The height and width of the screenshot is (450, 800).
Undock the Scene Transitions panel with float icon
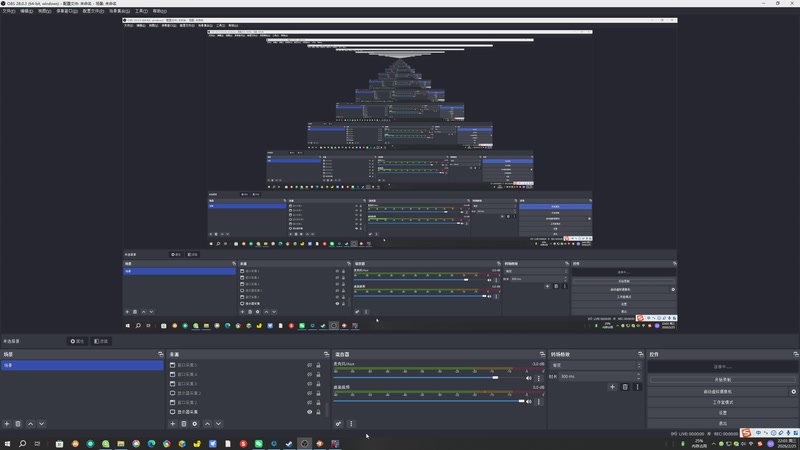[640, 354]
